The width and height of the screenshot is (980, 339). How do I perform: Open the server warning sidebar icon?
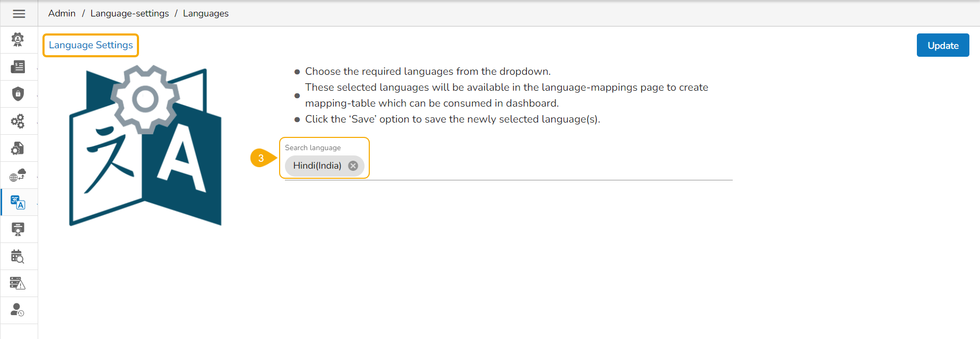[x=18, y=283]
